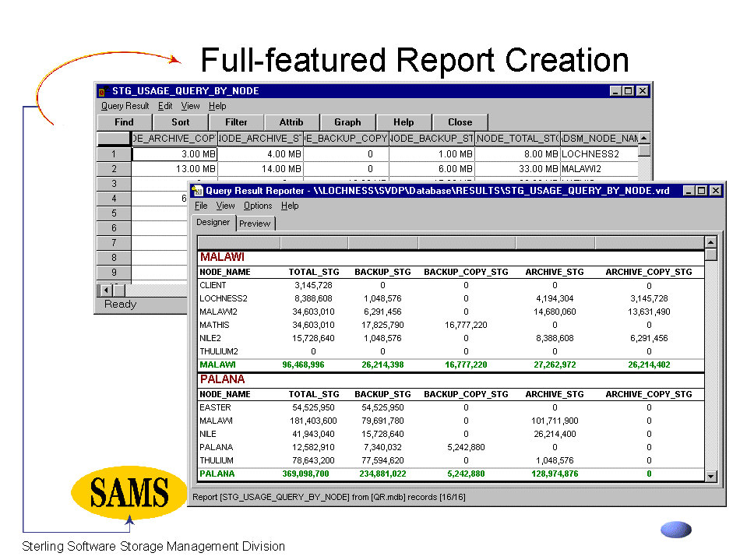The image size is (747, 560).
Task: Click the Help toolbar button
Action: (x=403, y=122)
